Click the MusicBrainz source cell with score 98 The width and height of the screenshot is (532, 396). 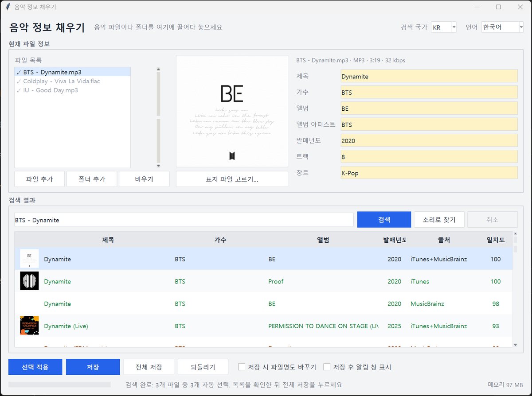(x=427, y=304)
